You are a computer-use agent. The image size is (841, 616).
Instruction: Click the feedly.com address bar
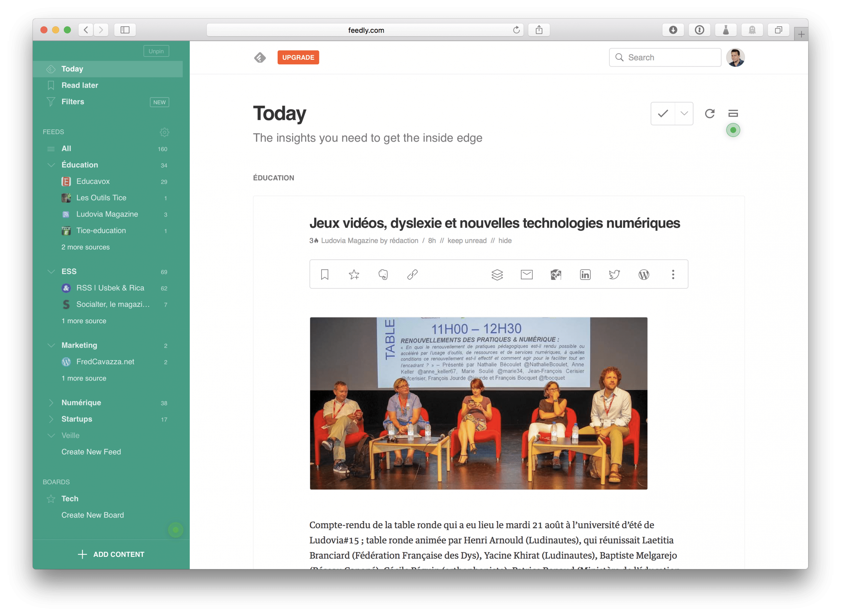pos(365,30)
